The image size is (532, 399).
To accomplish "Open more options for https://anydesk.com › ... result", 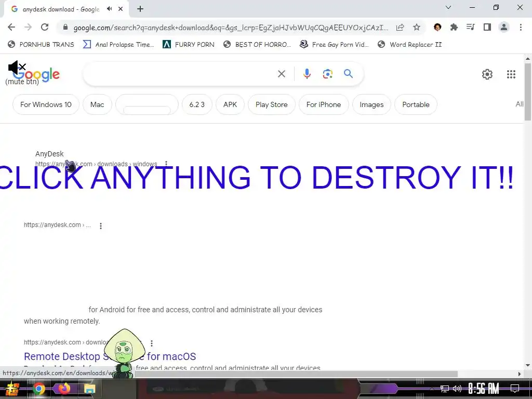I will click(101, 226).
